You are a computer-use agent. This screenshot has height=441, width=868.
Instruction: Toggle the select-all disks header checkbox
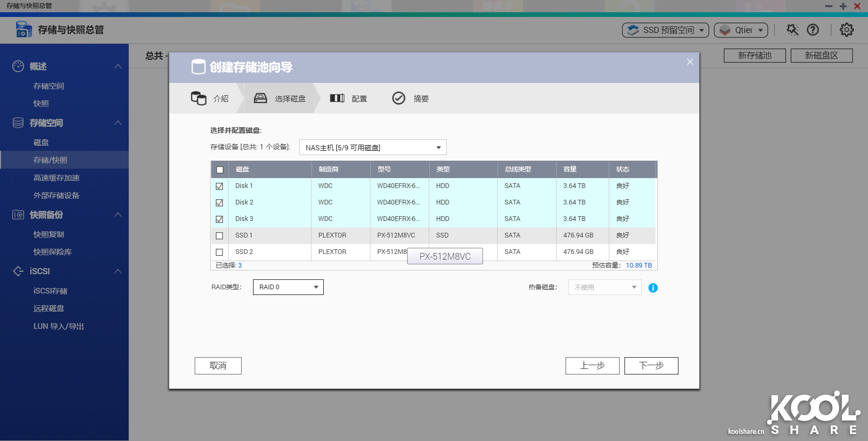click(x=220, y=170)
